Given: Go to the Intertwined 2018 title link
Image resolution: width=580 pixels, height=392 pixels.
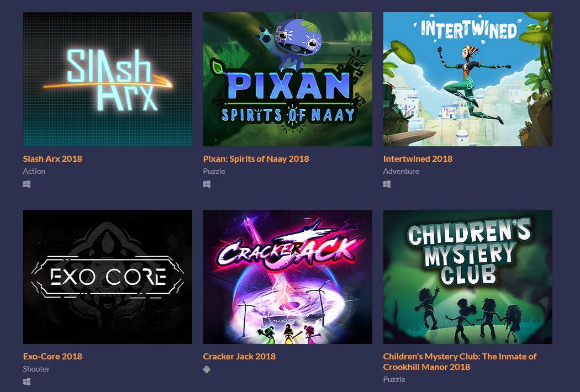Looking at the screenshot, I should pyautogui.click(x=418, y=158).
